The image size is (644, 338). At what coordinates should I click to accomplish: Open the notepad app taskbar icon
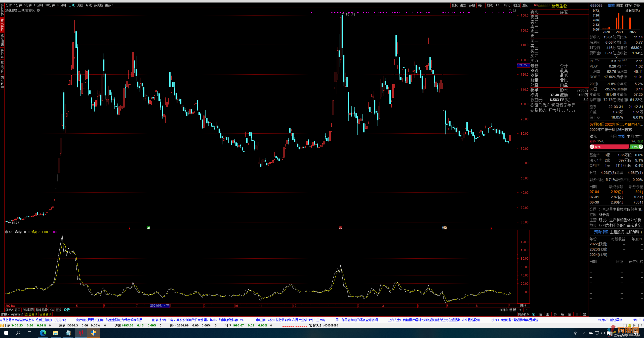(68, 333)
